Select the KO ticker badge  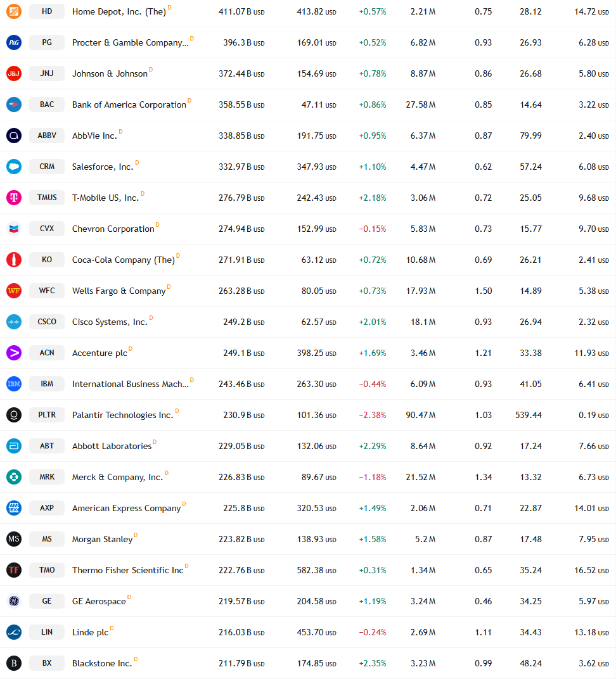point(47,260)
